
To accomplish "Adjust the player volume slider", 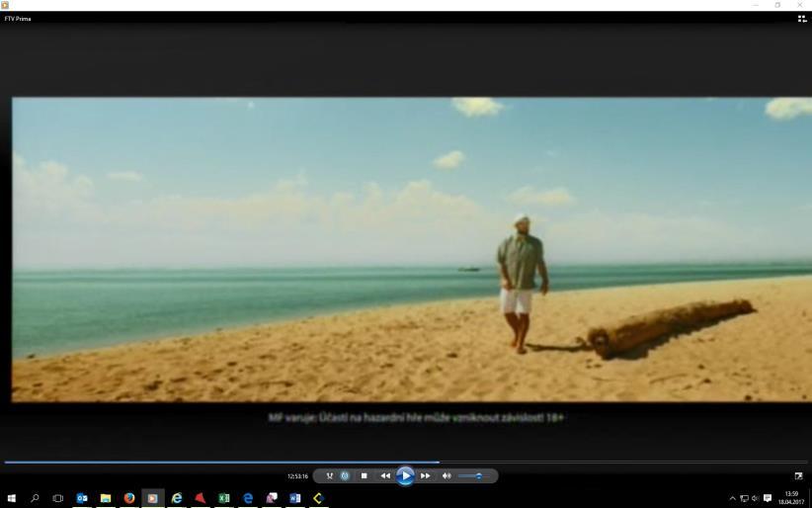I will (x=473, y=475).
